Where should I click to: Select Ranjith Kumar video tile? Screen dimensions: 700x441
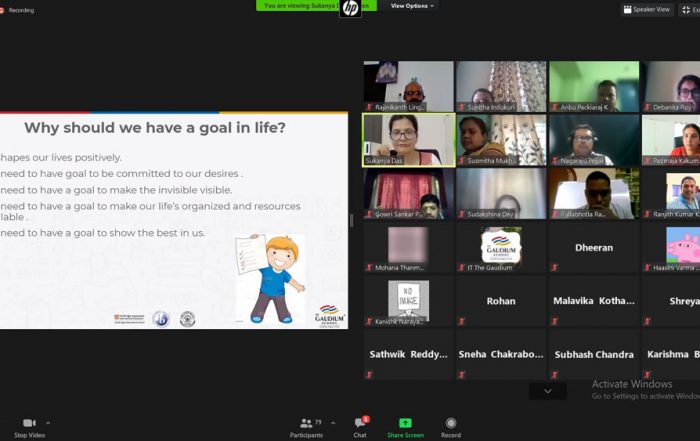click(x=671, y=194)
